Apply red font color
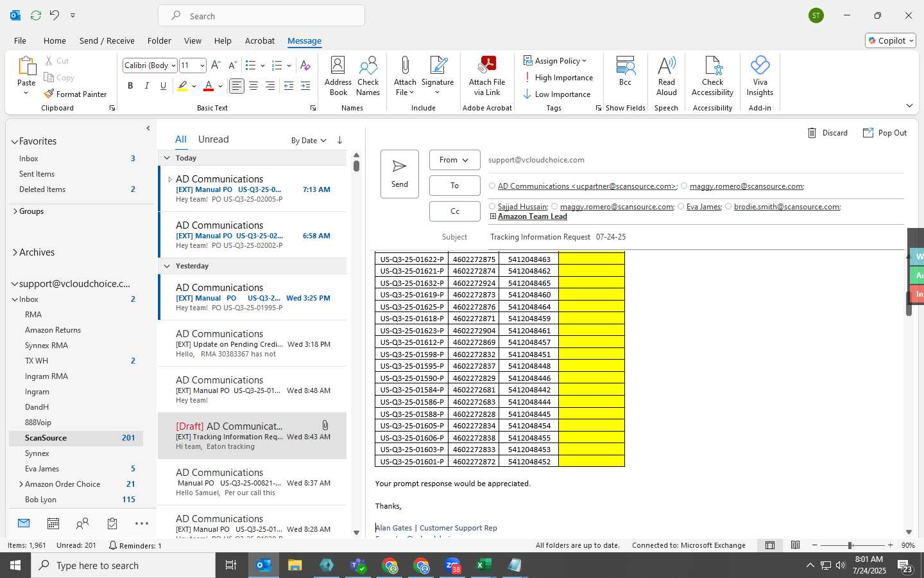Screen dimensions: 924x578 [x=209, y=86]
